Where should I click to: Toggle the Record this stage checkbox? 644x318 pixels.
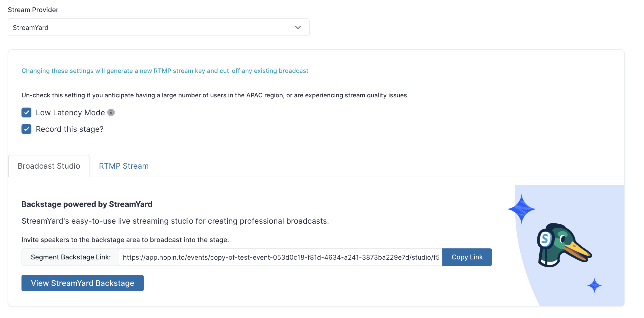coord(26,129)
